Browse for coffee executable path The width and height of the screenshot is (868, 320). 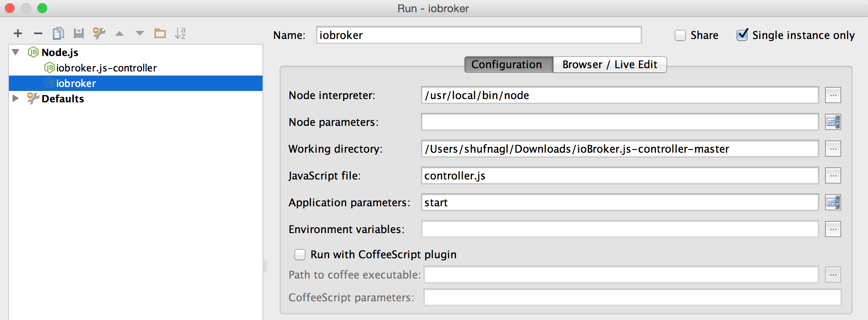tap(833, 275)
